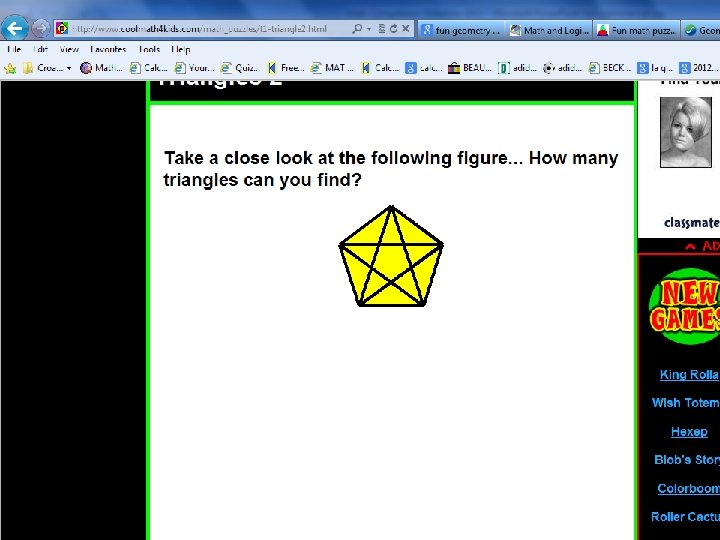The width and height of the screenshot is (720, 540).
Task: Refresh the page with the reload icon
Action: coord(394,28)
